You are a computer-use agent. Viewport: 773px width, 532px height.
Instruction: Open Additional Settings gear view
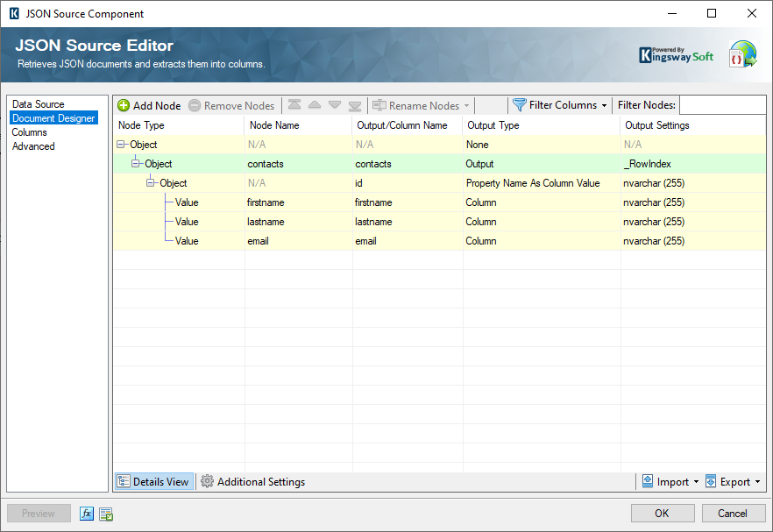pos(252,482)
